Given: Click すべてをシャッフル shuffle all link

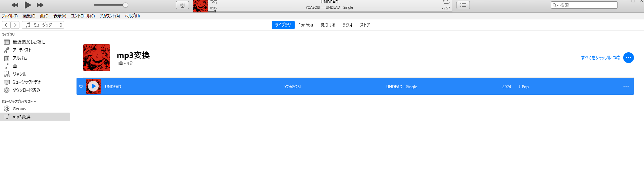Looking at the screenshot, I should (x=600, y=58).
